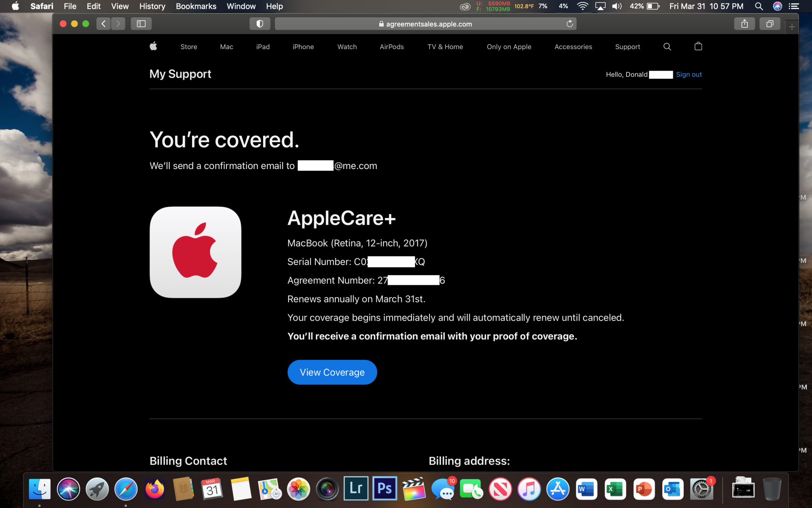Viewport: 812px width, 508px height.
Task: Go back with the back arrow
Action: [x=104, y=24]
